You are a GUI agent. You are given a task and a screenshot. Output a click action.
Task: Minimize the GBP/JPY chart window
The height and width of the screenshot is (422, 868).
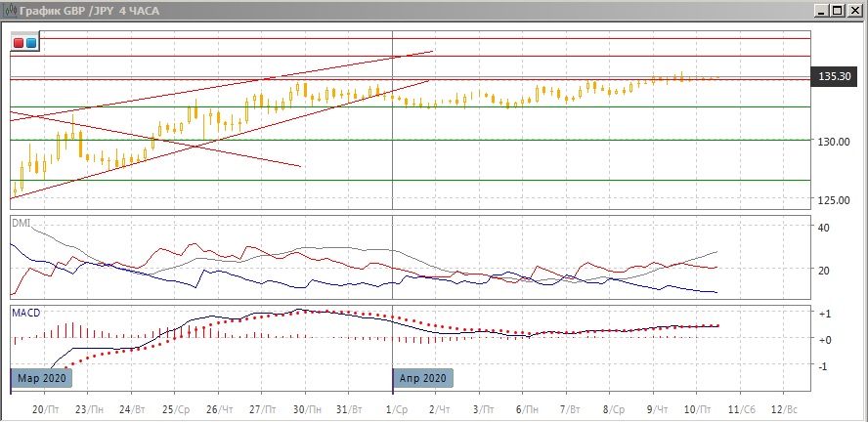click(823, 10)
